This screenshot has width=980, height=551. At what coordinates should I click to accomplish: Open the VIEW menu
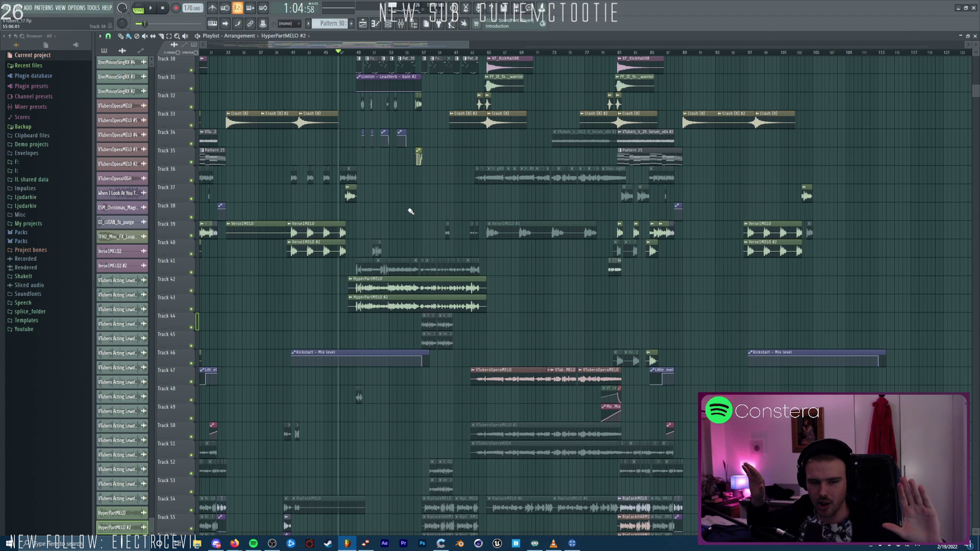[60, 8]
